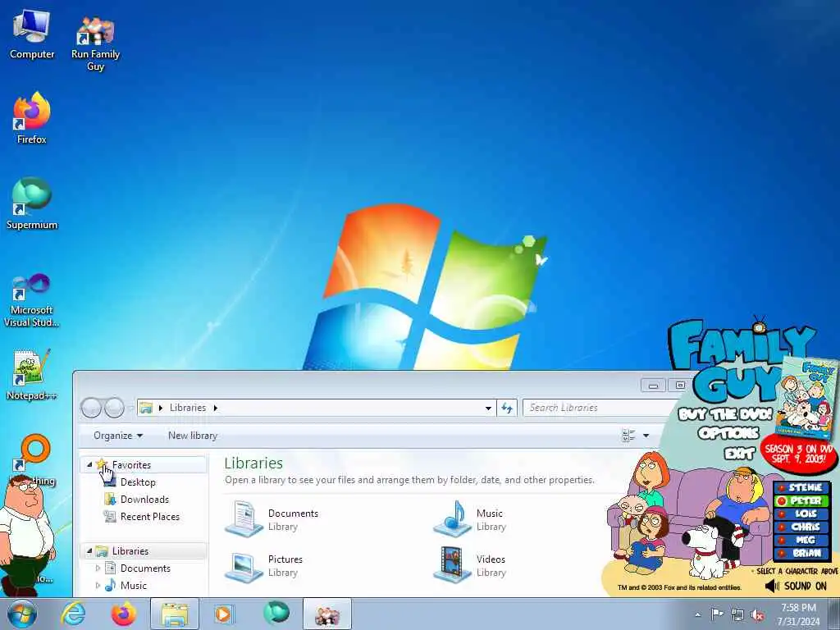
Task: Launch Supermium from the taskbar
Action: 276,614
